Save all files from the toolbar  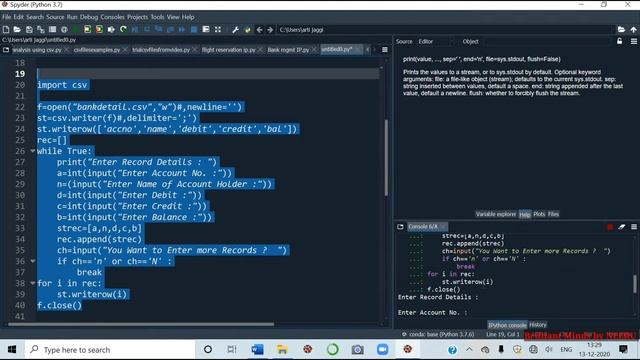tap(41, 29)
